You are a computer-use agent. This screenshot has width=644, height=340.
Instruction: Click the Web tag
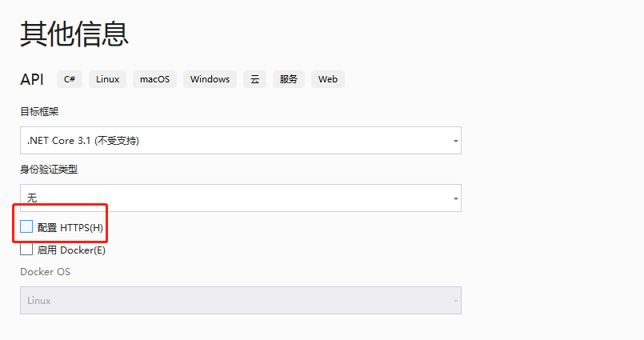[328, 79]
